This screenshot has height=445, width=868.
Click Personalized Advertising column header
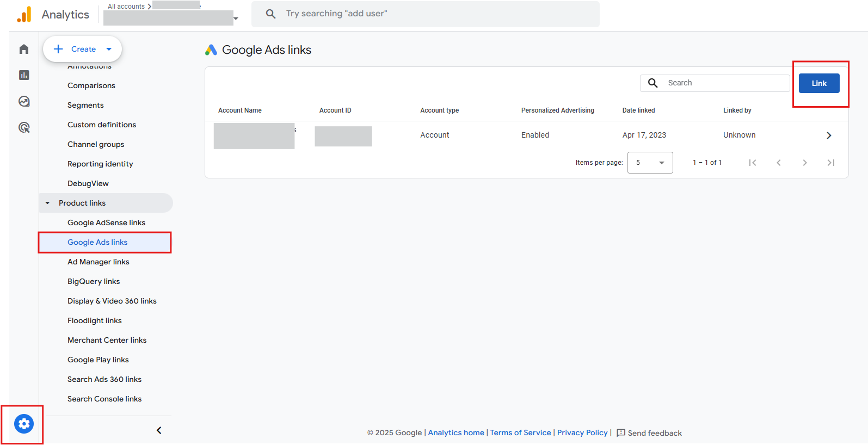coord(558,110)
